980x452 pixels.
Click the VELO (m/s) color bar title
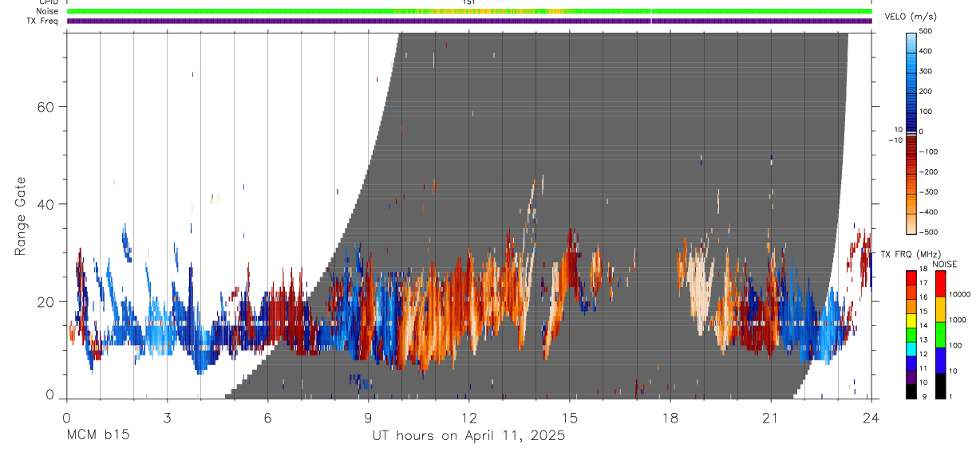pos(911,17)
